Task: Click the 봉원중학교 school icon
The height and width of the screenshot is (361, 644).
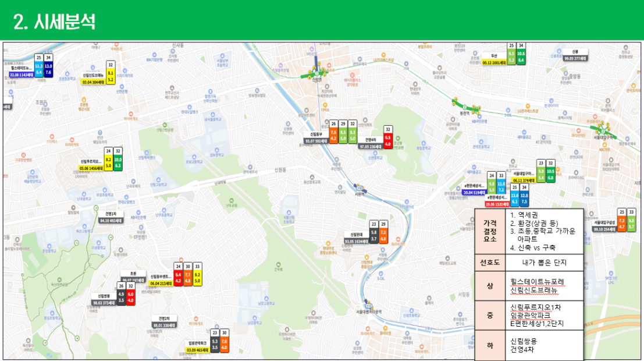Action: pyautogui.click(x=424, y=143)
